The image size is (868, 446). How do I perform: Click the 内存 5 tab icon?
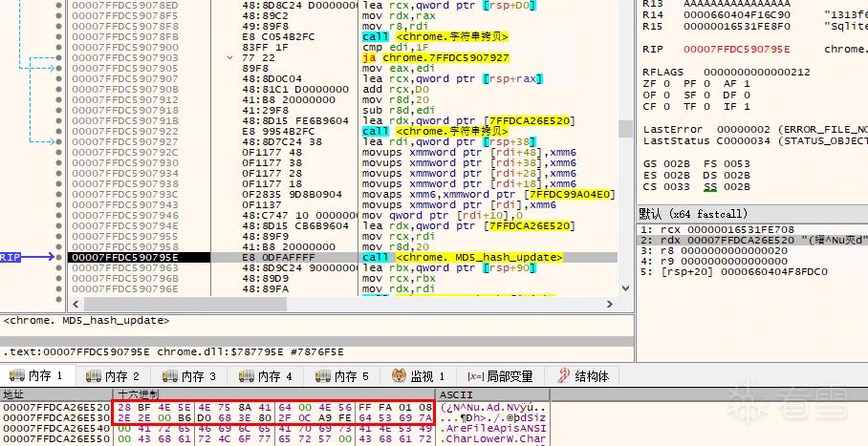323,376
